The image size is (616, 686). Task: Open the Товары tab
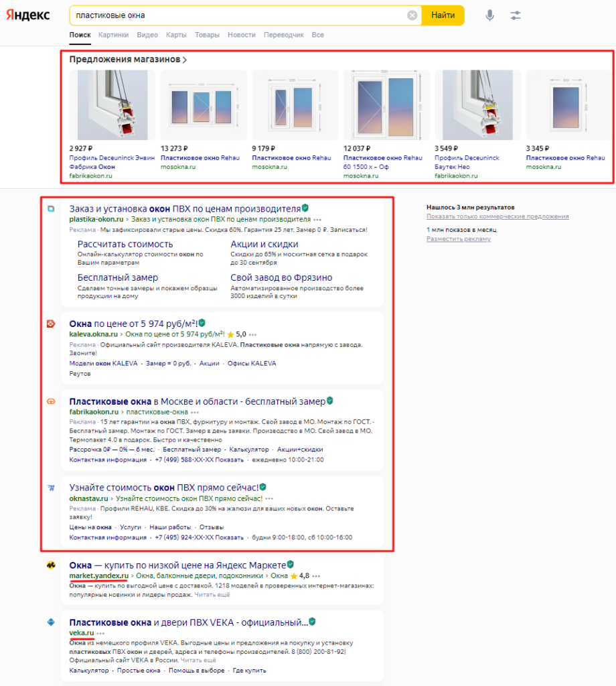[x=207, y=35]
